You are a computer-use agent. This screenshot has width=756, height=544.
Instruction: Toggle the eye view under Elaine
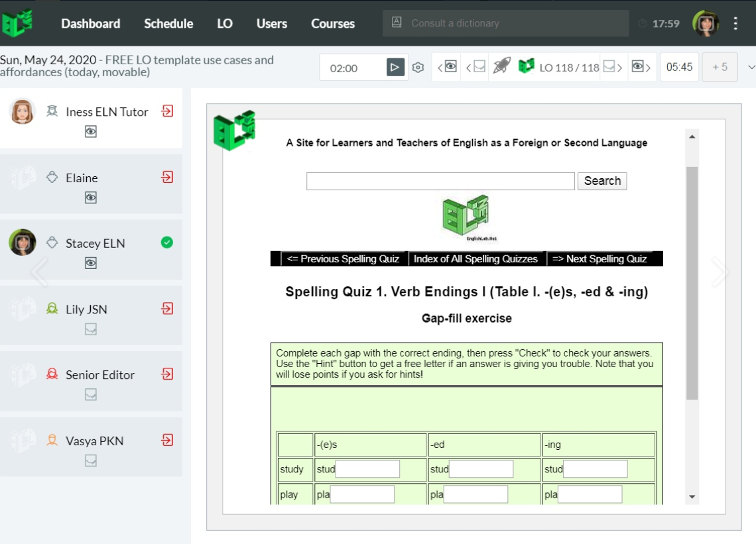91,197
